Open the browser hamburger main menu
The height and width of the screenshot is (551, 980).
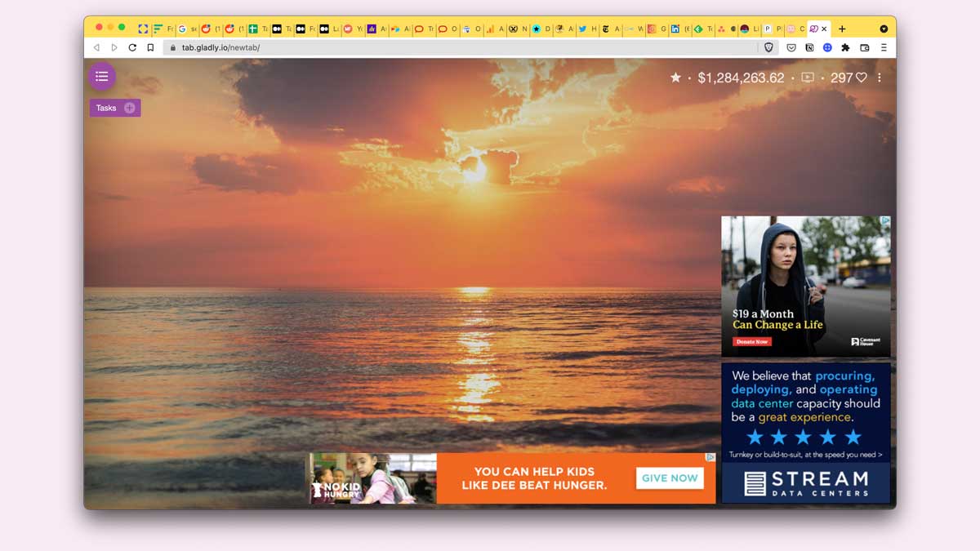click(x=884, y=47)
